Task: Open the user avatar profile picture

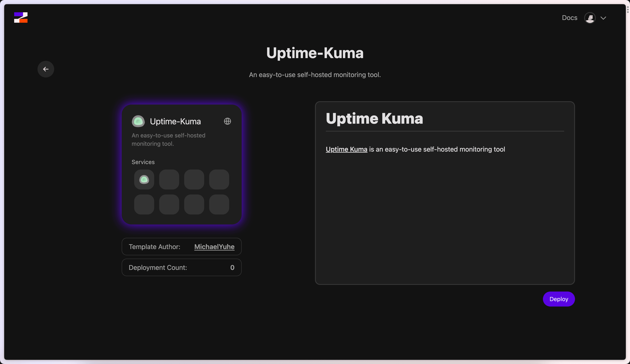Action: pyautogui.click(x=590, y=18)
